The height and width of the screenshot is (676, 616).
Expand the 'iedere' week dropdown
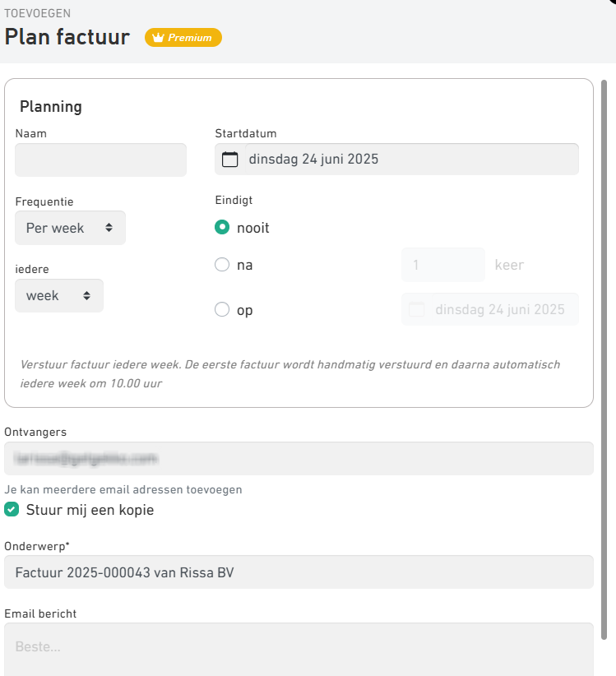[x=59, y=295]
